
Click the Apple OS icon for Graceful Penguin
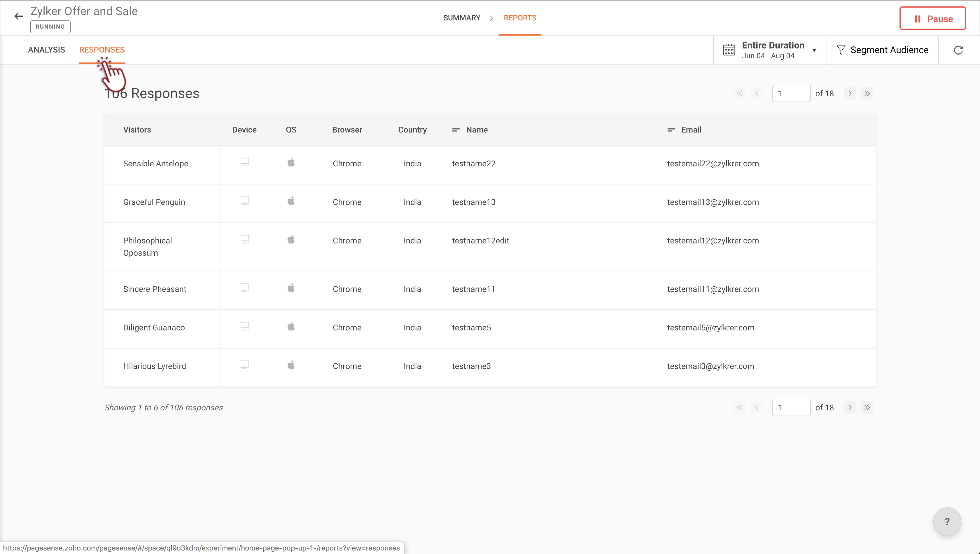coord(291,201)
